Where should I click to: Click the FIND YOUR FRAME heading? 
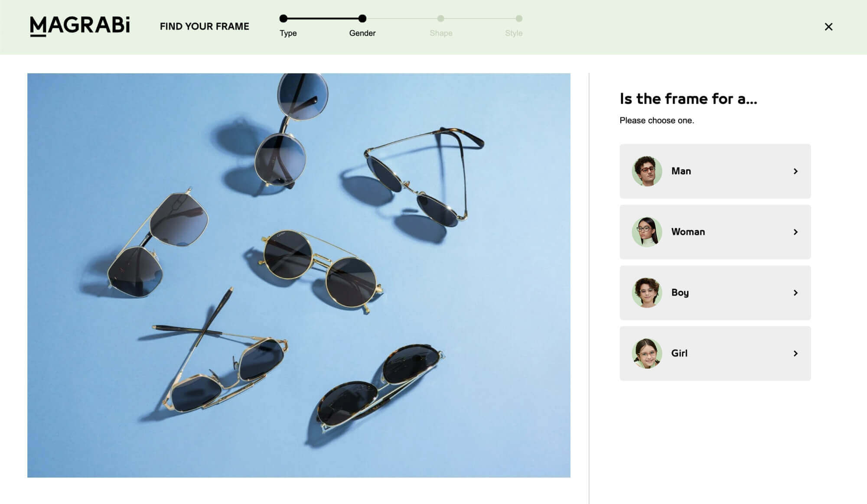pyautogui.click(x=204, y=26)
